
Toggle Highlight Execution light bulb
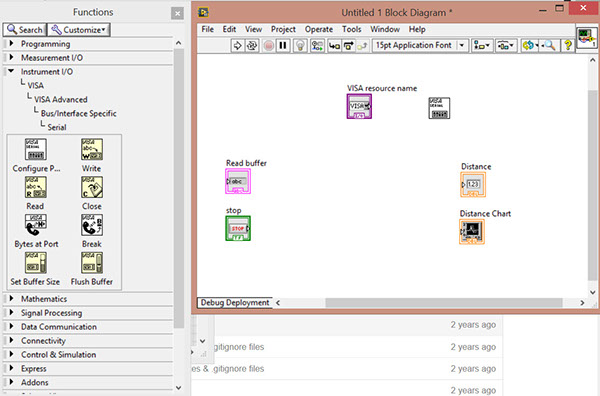[x=300, y=46]
